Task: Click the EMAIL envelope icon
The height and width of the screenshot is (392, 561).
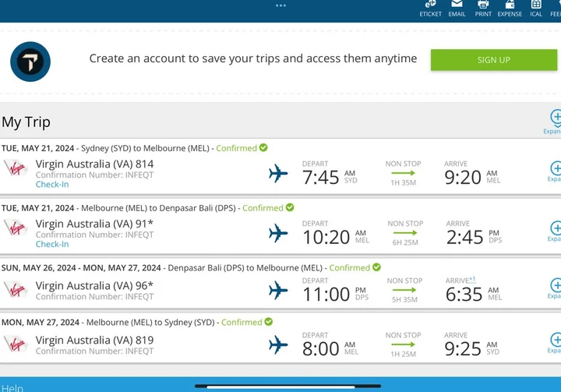Action: coord(457,5)
